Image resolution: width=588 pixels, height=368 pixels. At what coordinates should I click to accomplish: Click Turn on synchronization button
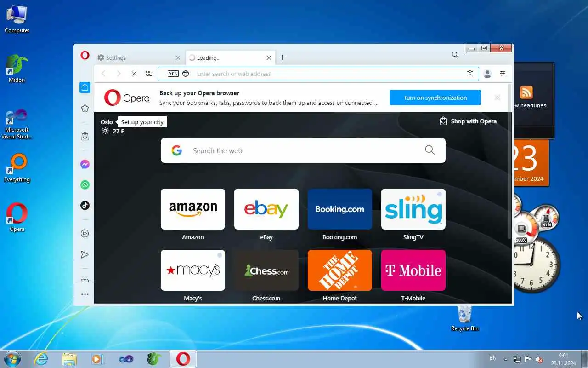(435, 98)
